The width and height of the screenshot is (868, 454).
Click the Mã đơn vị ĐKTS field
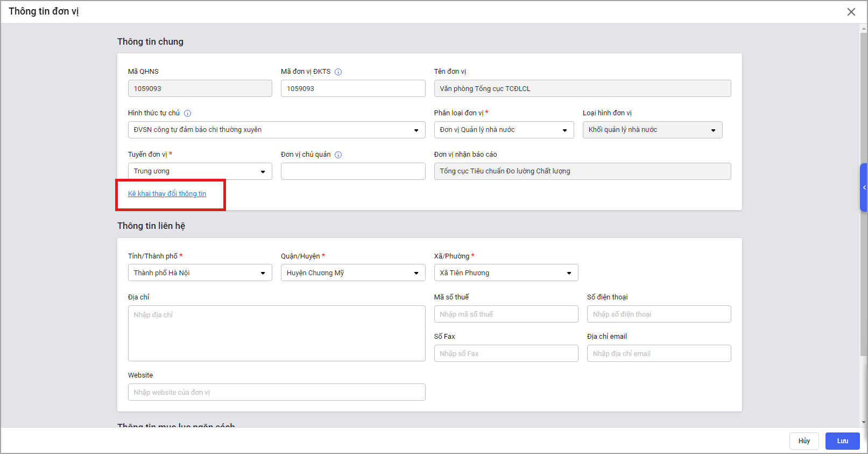353,89
